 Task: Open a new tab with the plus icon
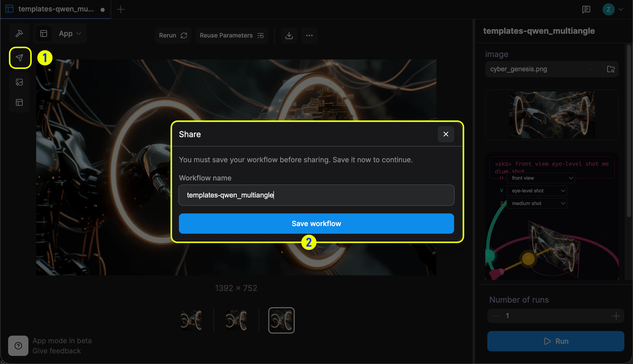pos(121,9)
